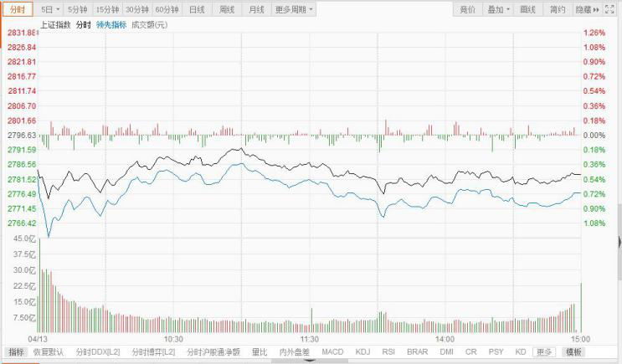The width and height of the screenshot is (622, 364).
Task: Click the 11:30 time axis label
Action: tap(310, 340)
